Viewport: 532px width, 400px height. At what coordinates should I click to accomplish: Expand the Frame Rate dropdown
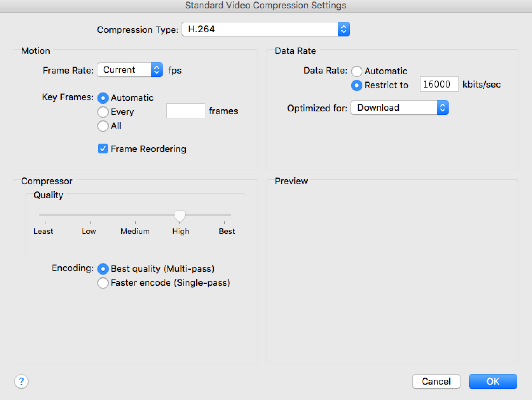click(x=130, y=70)
